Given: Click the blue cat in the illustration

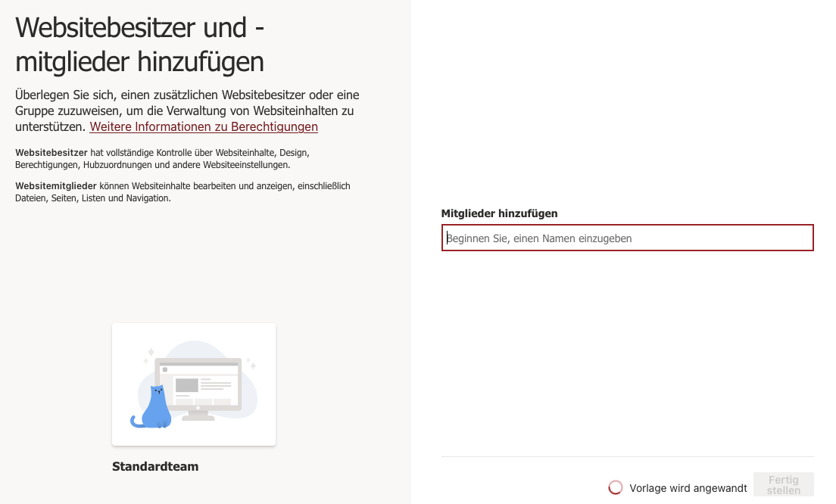Looking at the screenshot, I should [x=156, y=408].
